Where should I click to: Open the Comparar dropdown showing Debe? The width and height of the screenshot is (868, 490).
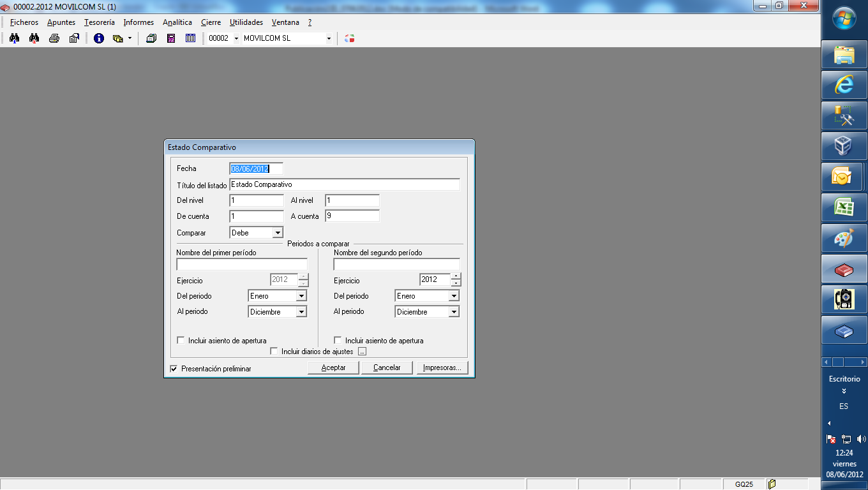[x=278, y=233]
